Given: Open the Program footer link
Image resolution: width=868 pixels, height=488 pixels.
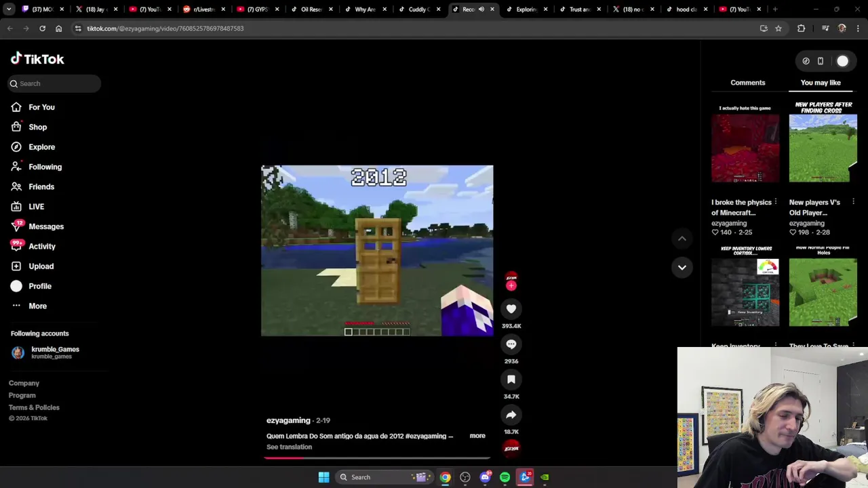Looking at the screenshot, I should 22,396.
